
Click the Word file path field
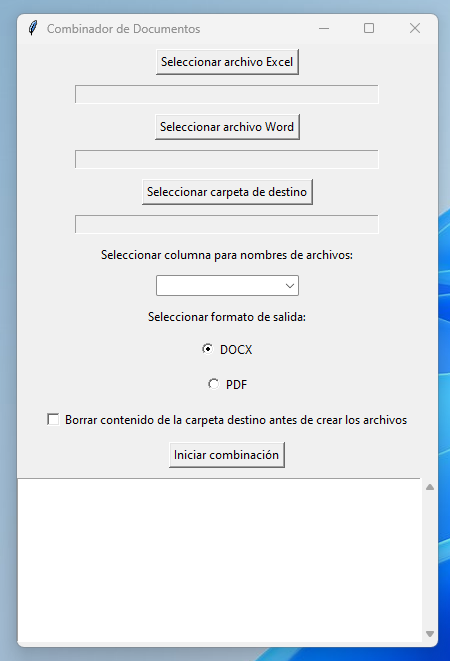tap(227, 159)
